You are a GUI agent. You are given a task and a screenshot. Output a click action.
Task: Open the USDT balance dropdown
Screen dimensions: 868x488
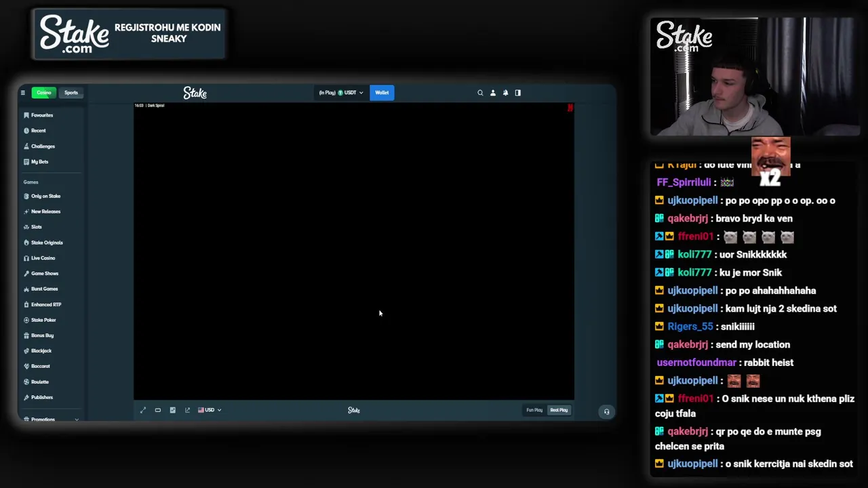(341, 93)
